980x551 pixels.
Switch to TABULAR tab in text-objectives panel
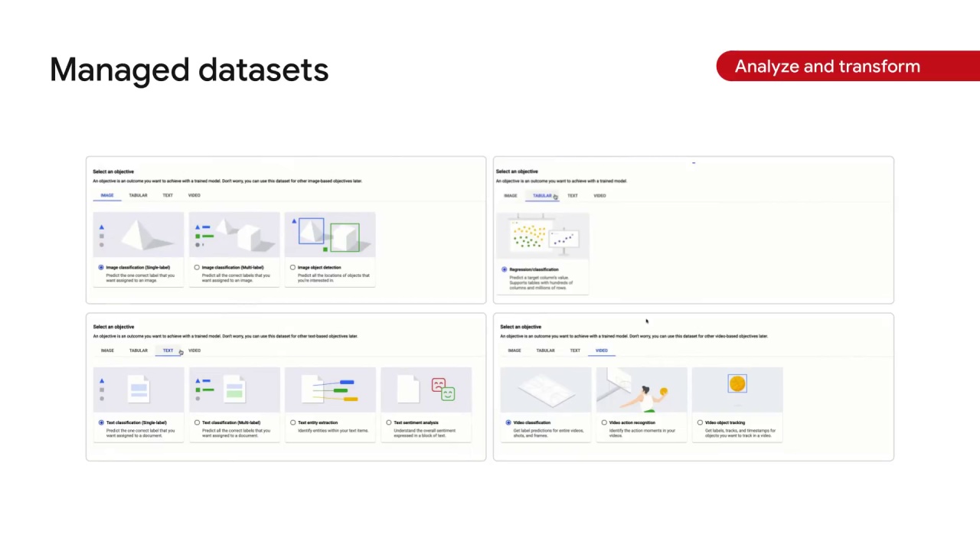click(x=138, y=350)
